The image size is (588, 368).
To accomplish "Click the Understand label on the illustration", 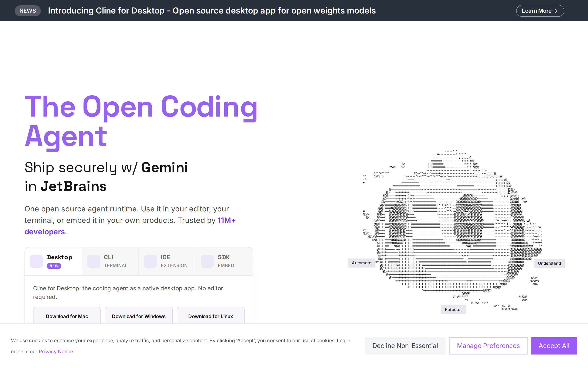I will [549, 263].
